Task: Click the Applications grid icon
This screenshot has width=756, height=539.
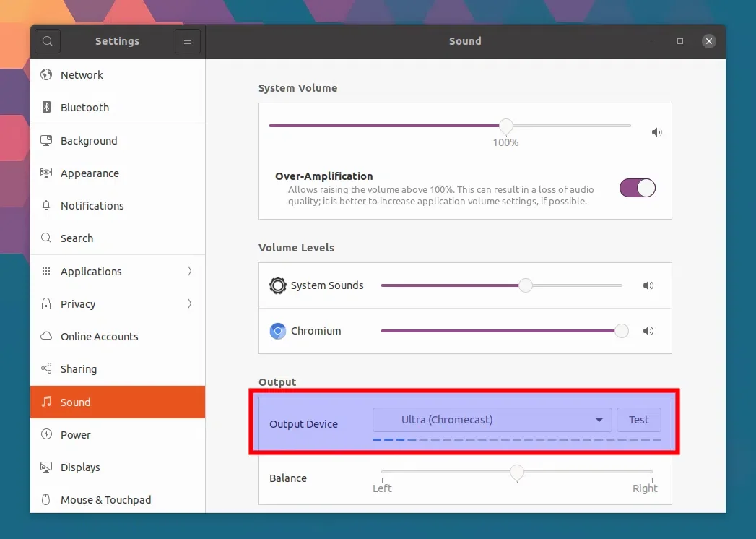Action: tap(46, 271)
